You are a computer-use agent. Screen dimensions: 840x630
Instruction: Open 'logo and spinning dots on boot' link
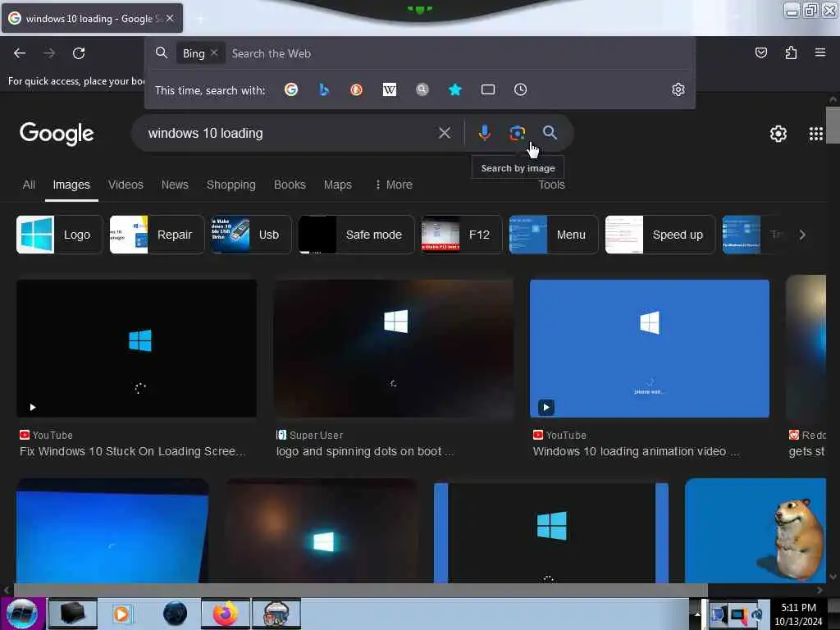tap(364, 452)
